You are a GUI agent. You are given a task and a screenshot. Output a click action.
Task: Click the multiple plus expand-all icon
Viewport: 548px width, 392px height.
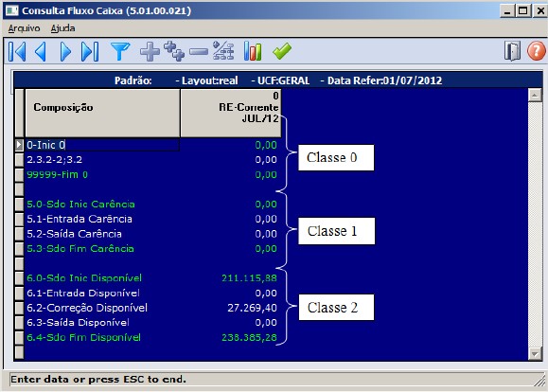click(174, 51)
